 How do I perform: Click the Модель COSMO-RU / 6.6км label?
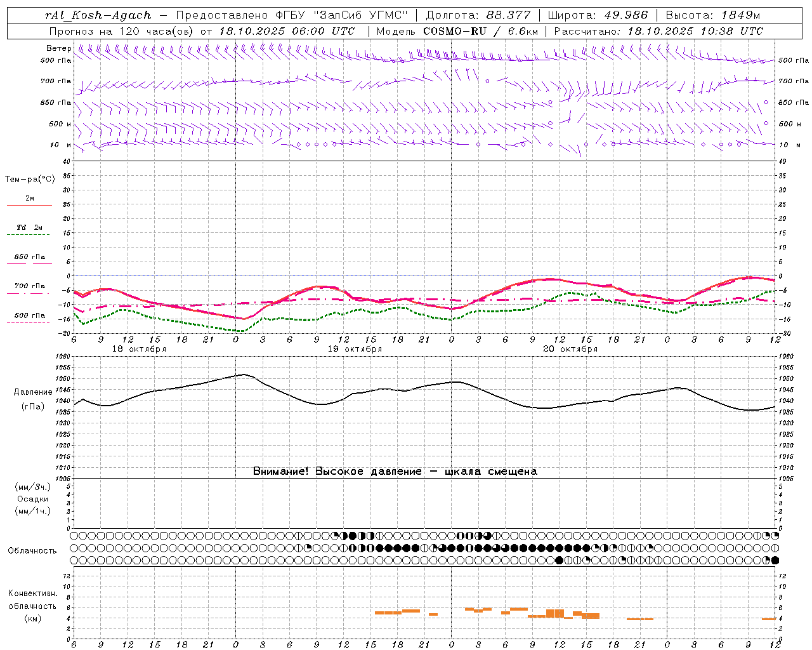click(x=457, y=31)
